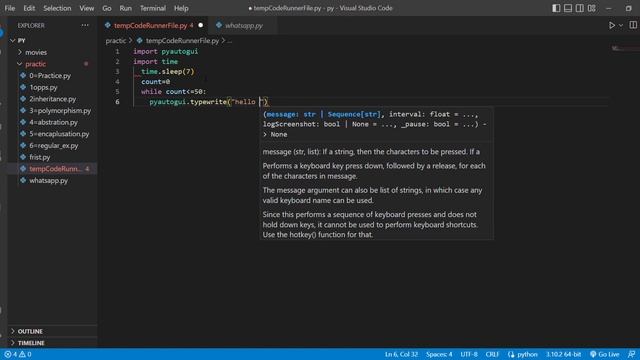
Task: Toggle the primary side bar layout icon
Action: (556, 8)
